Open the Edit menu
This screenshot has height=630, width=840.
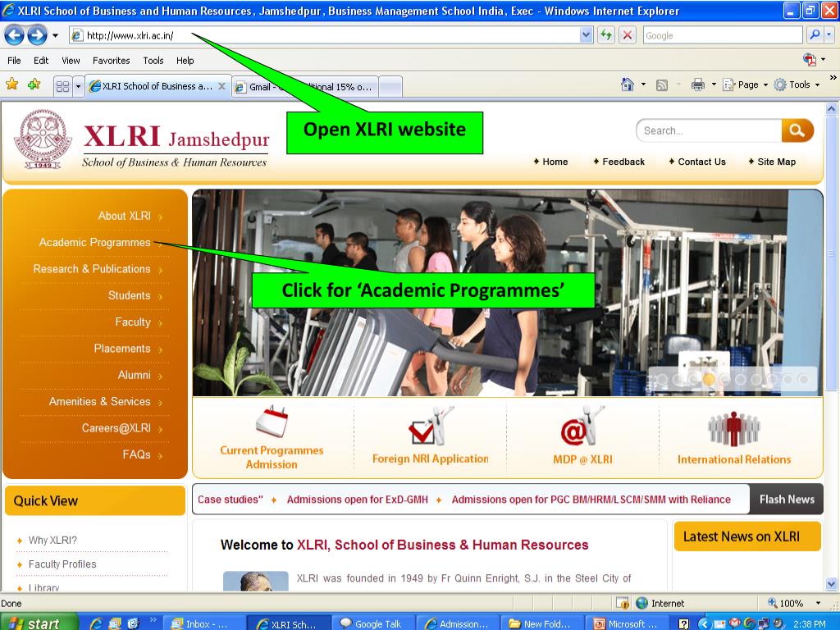pos(41,61)
